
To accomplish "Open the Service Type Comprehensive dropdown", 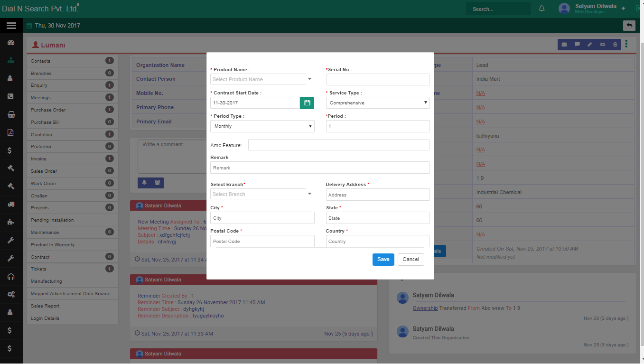I will click(378, 103).
